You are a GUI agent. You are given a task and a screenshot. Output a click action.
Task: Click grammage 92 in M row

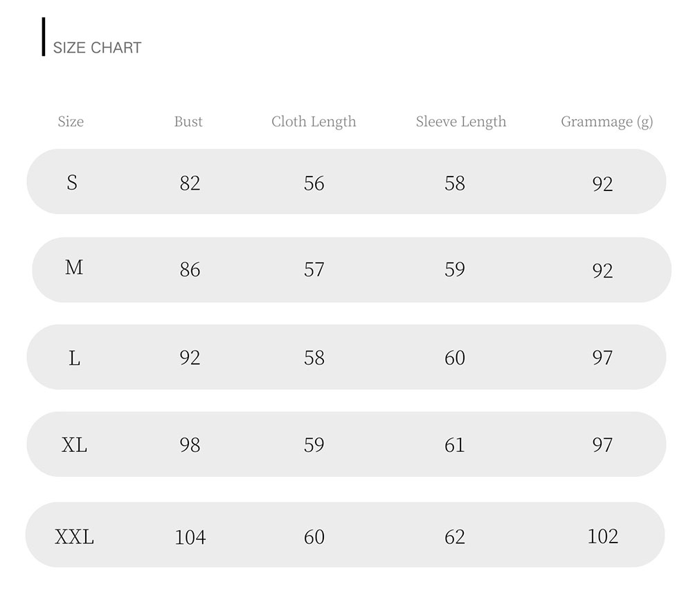point(602,271)
